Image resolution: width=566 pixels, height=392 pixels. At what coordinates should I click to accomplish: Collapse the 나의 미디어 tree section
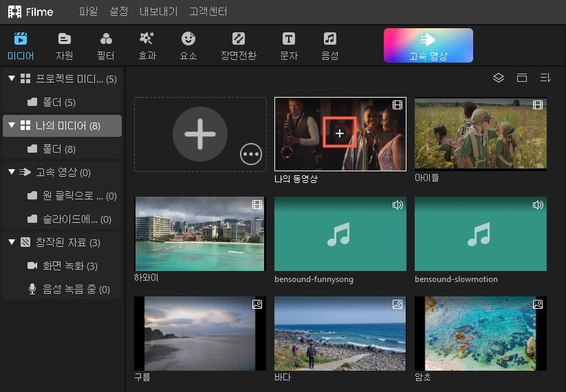(x=12, y=125)
